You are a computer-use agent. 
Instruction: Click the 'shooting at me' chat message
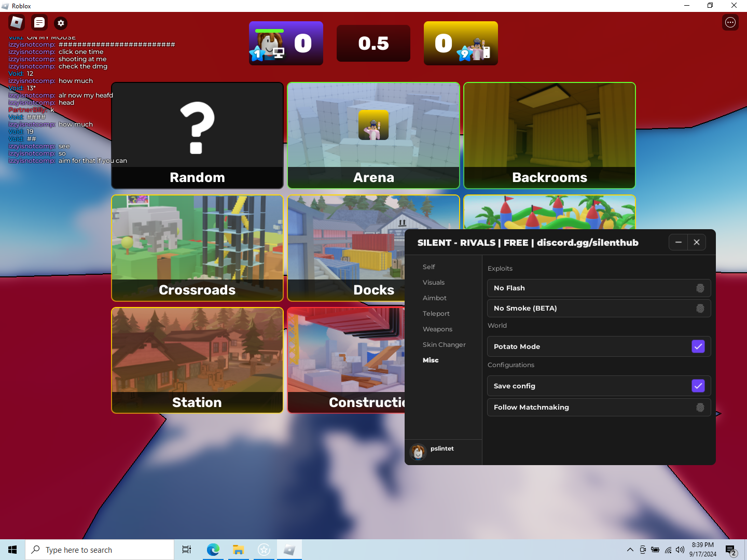pos(82,59)
